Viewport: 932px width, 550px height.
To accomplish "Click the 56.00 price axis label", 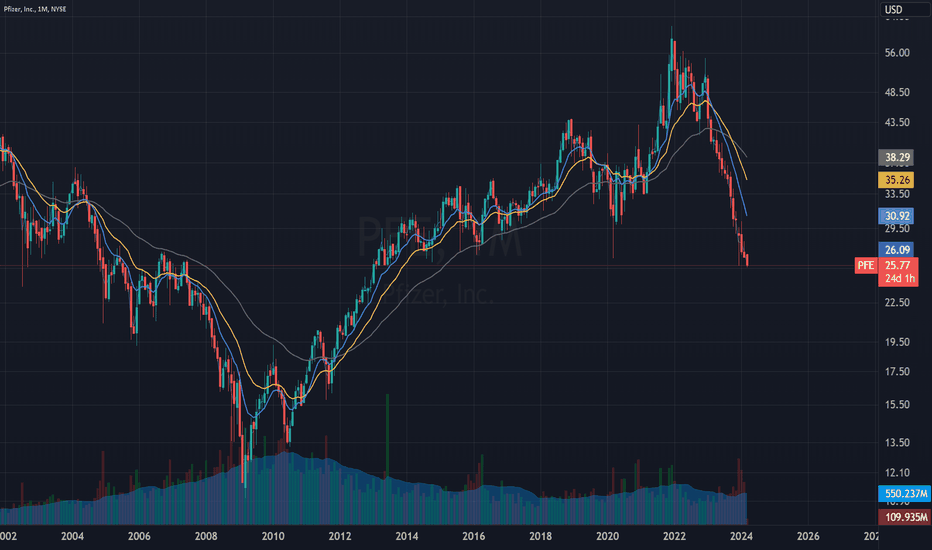I will [x=897, y=53].
